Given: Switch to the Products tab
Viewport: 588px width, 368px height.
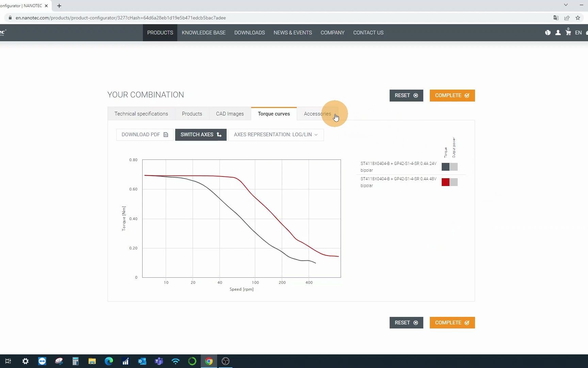Looking at the screenshot, I should [192, 114].
